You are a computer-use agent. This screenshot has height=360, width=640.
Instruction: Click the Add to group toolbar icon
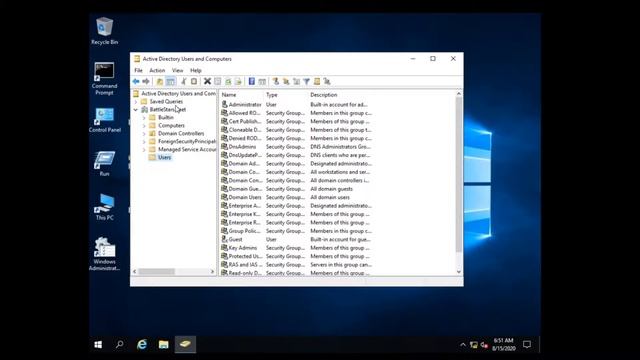coord(327,81)
